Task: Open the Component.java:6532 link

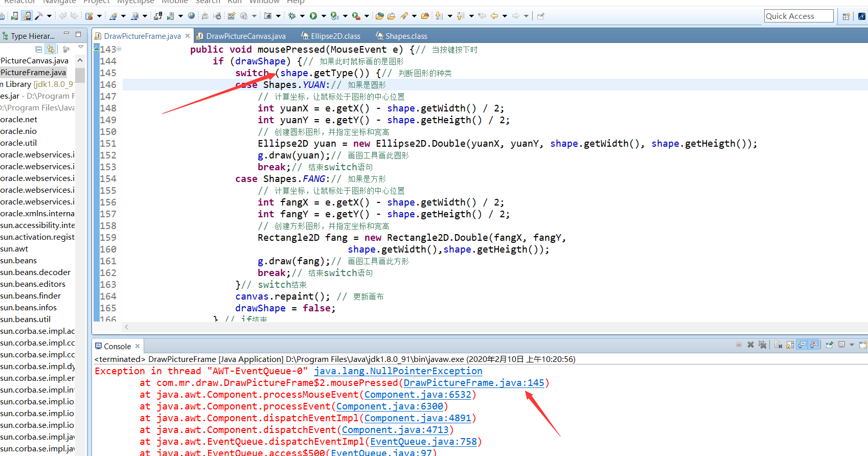Action: click(x=418, y=395)
